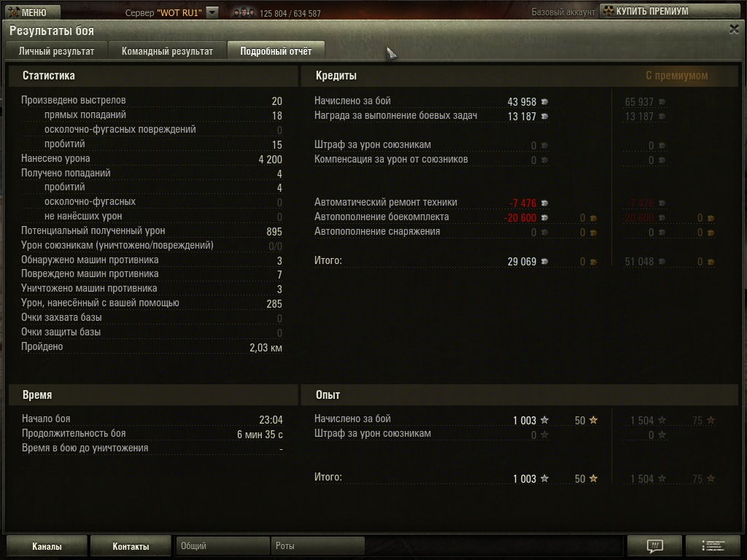Switch to Личный результат tab

[x=56, y=51]
